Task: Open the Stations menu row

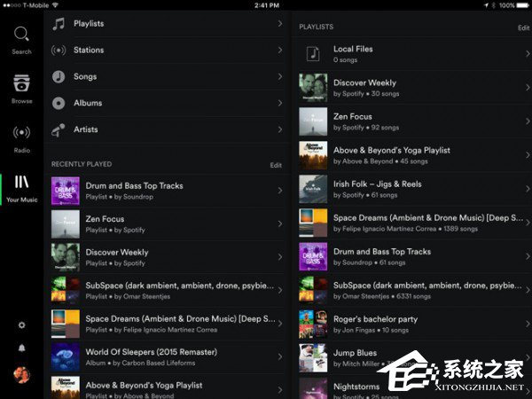Action: click(x=168, y=51)
